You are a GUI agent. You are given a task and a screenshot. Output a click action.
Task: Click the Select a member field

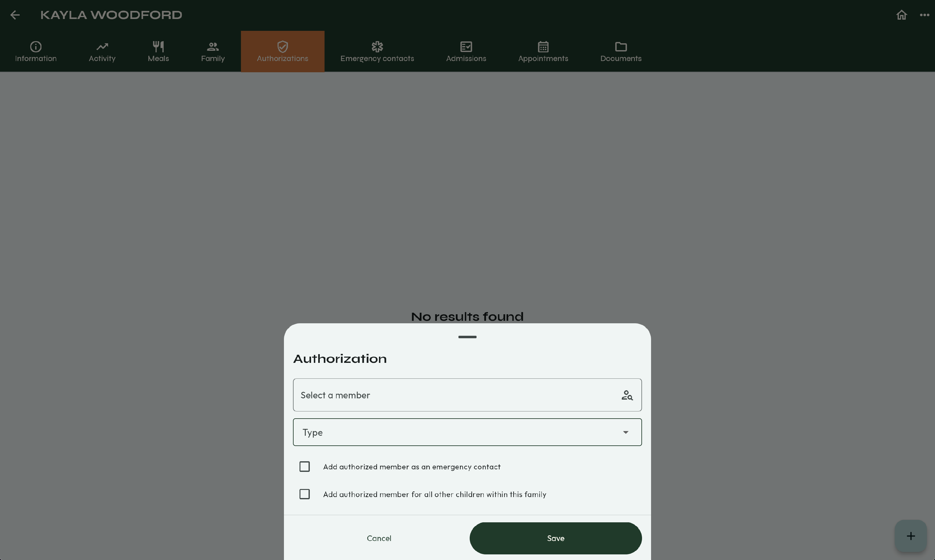coord(453,395)
